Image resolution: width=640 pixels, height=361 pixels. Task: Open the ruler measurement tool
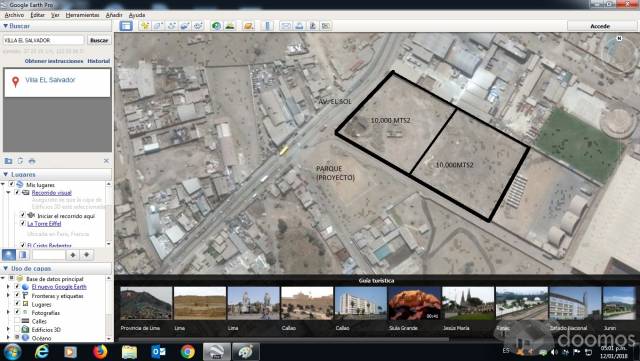268,26
